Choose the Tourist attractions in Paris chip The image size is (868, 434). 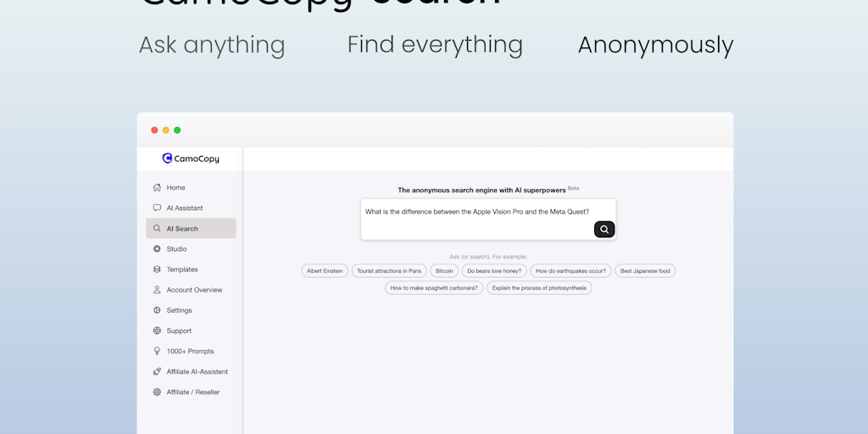[389, 271]
